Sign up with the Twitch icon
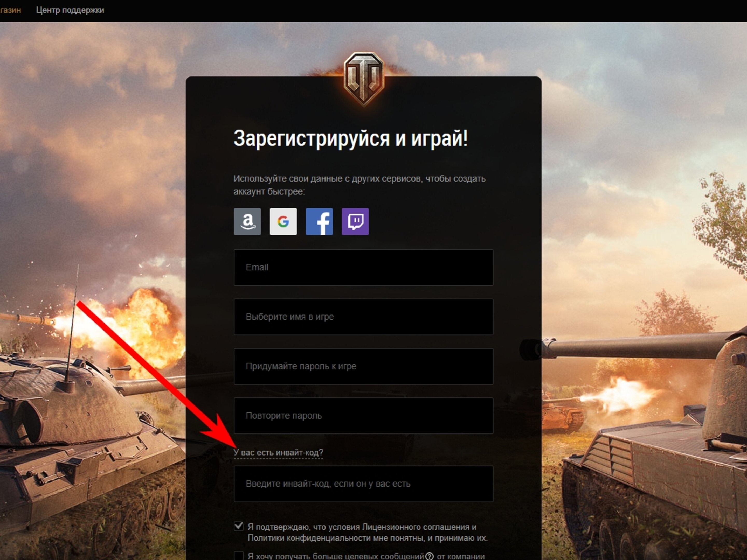 click(x=355, y=221)
